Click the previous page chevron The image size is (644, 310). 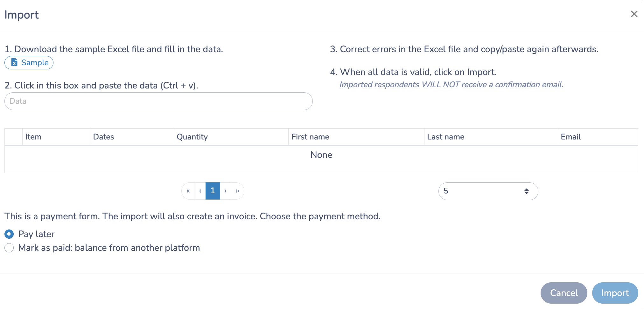click(200, 191)
